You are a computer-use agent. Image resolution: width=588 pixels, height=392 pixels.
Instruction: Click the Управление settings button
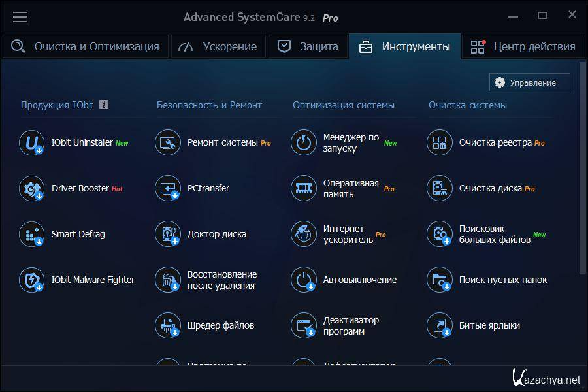529,82
